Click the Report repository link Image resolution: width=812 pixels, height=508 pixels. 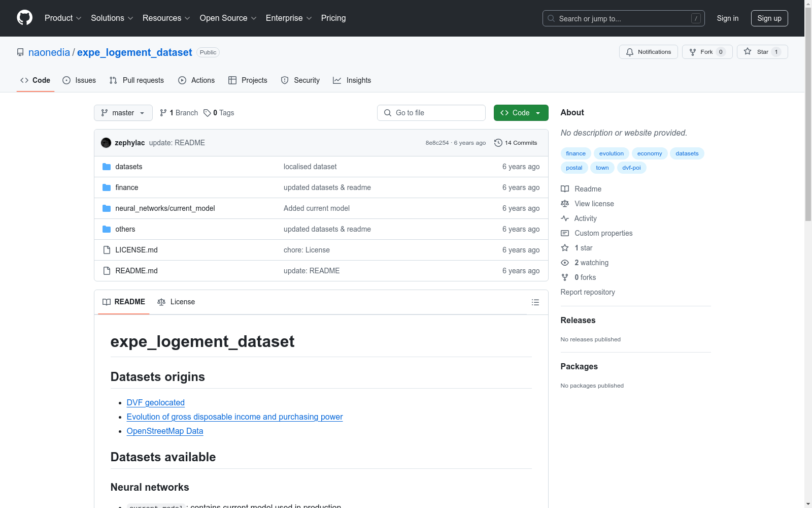[588, 292]
